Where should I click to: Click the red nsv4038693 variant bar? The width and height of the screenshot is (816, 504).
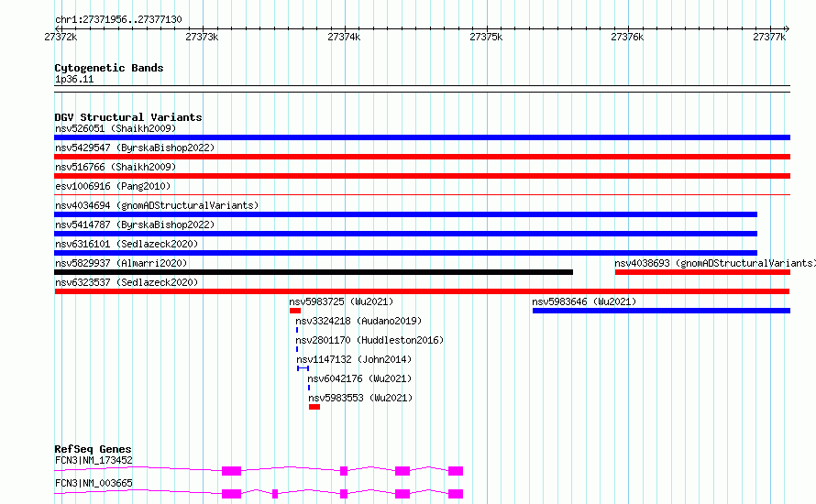point(702,272)
